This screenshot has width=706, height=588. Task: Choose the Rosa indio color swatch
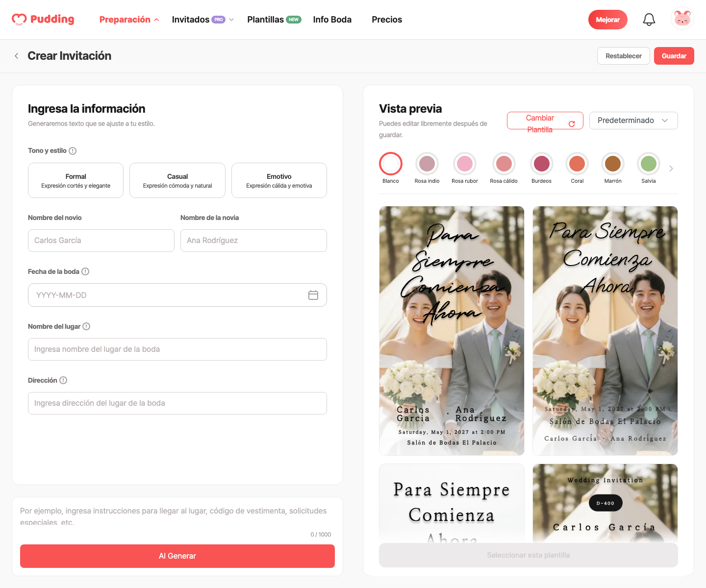point(427,164)
